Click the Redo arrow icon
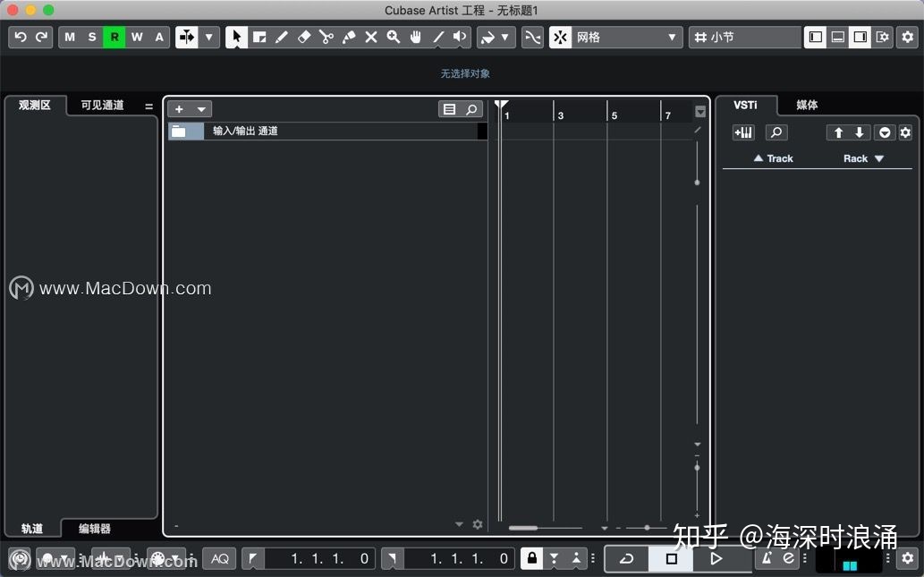The height and width of the screenshot is (577, 924). pos(41,38)
